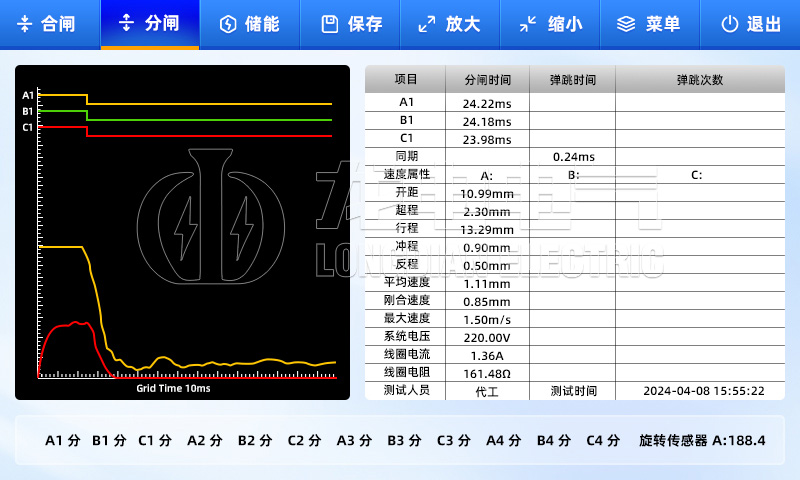Select the B3 分 channel label

coord(404,440)
